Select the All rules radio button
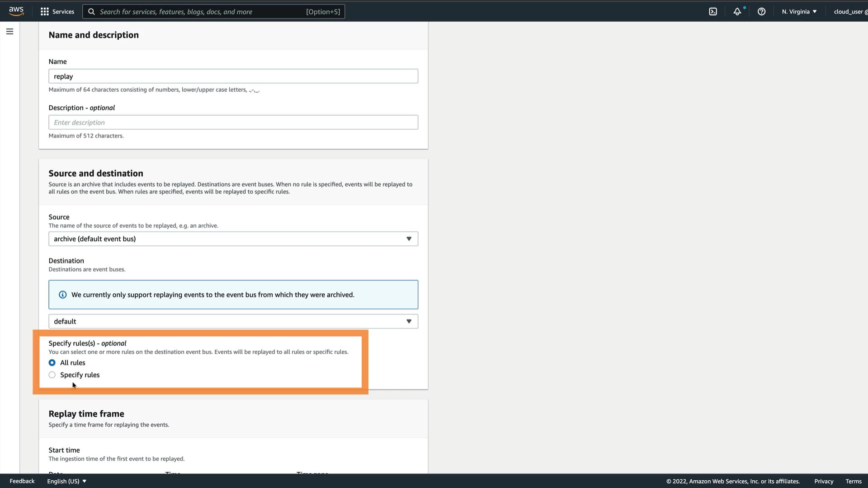The width and height of the screenshot is (868, 488). 52,363
